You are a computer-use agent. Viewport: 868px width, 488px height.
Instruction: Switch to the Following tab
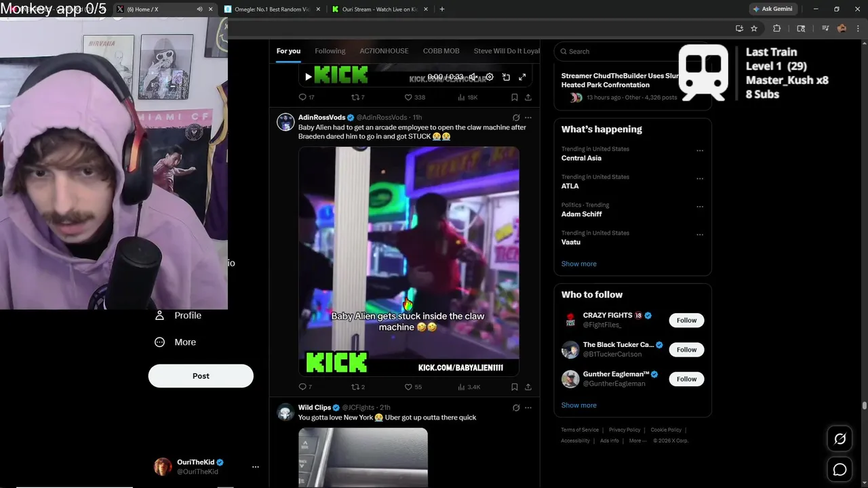pos(330,51)
